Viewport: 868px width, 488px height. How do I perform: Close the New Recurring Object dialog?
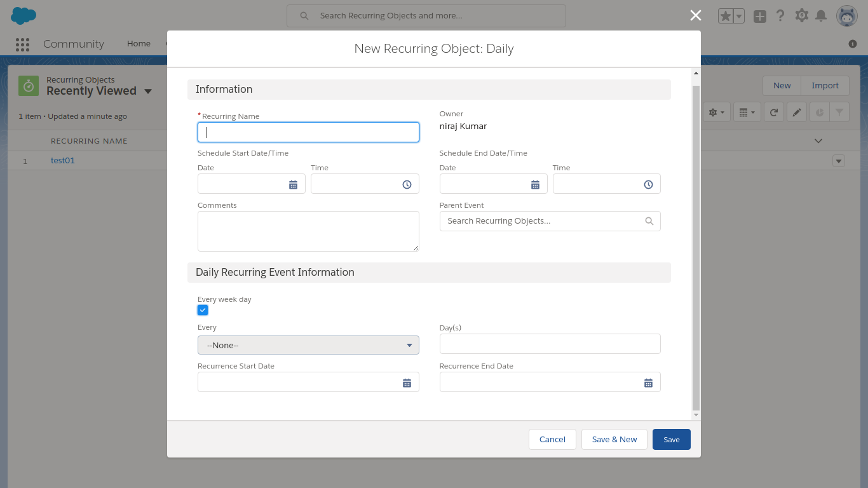click(x=696, y=16)
